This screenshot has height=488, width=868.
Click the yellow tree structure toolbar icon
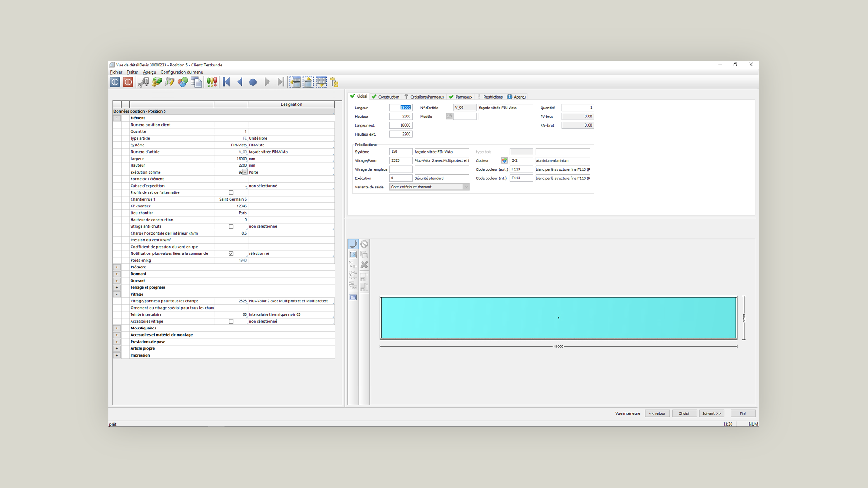point(334,82)
